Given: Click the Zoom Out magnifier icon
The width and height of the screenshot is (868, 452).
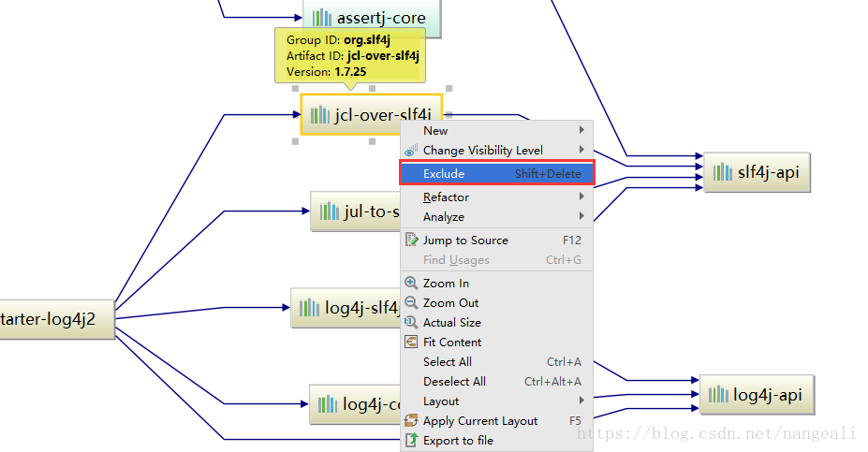Looking at the screenshot, I should tap(411, 302).
